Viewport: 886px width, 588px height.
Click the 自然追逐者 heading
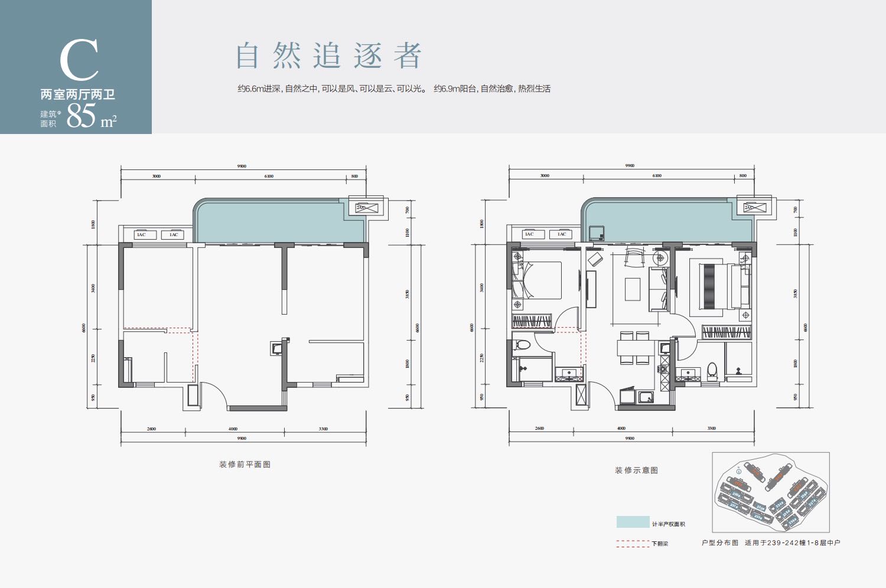coord(328,56)
